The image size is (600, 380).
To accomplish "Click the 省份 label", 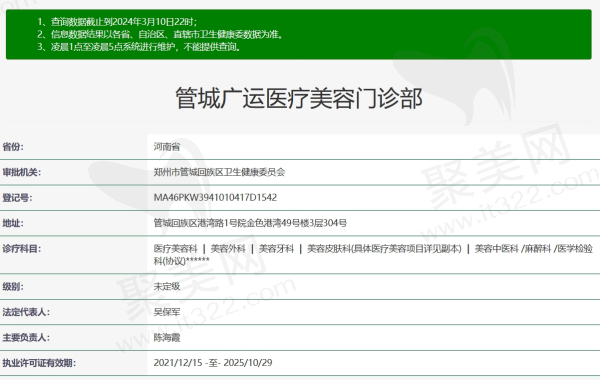I will tap(13, 147).
